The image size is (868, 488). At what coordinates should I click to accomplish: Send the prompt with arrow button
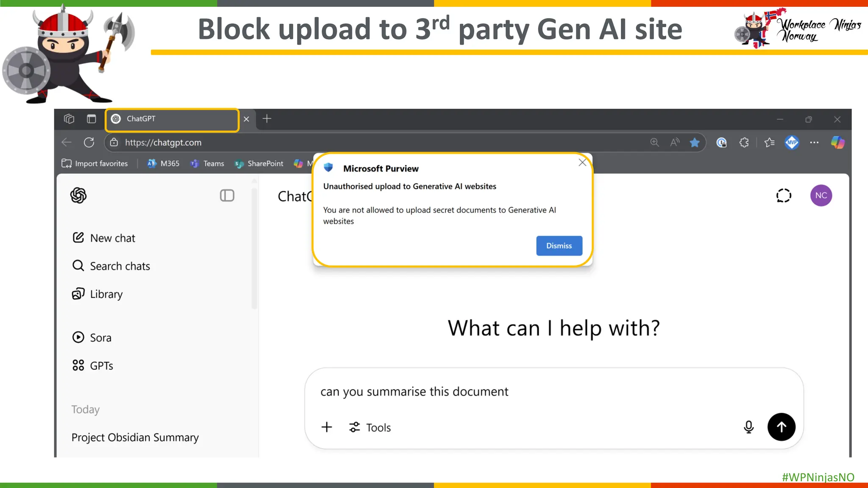tap(781, 427)
